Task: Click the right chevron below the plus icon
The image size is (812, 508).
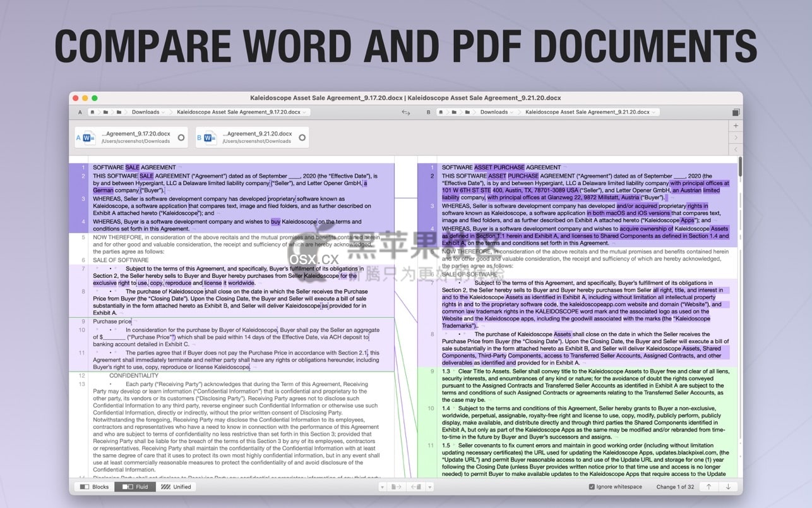Action: [736, 137]
